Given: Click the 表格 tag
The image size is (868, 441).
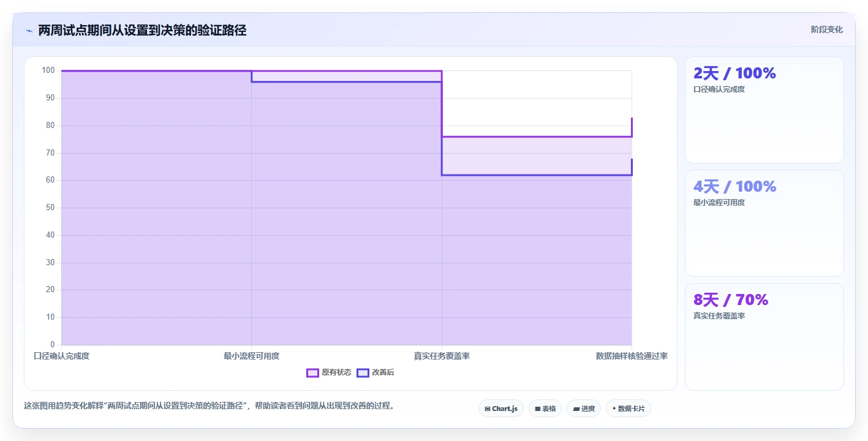Looking at the screenshot, I should point(545,409).
